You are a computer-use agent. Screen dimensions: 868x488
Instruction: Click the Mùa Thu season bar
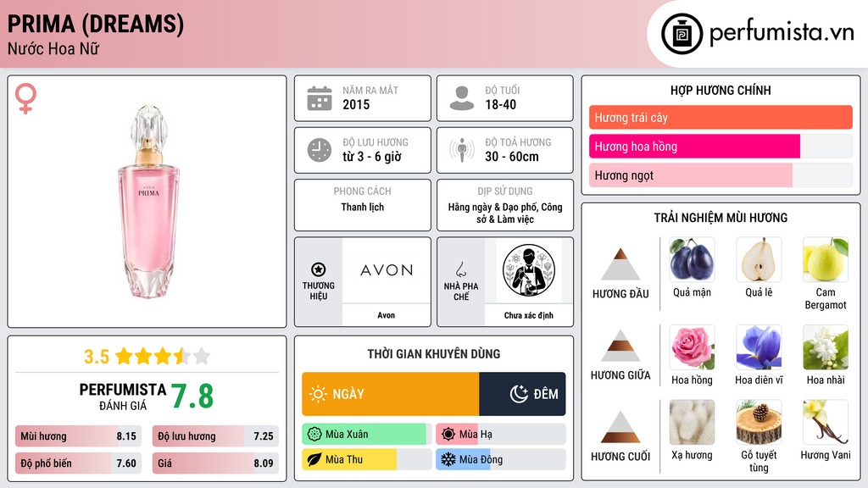(366, 459)
